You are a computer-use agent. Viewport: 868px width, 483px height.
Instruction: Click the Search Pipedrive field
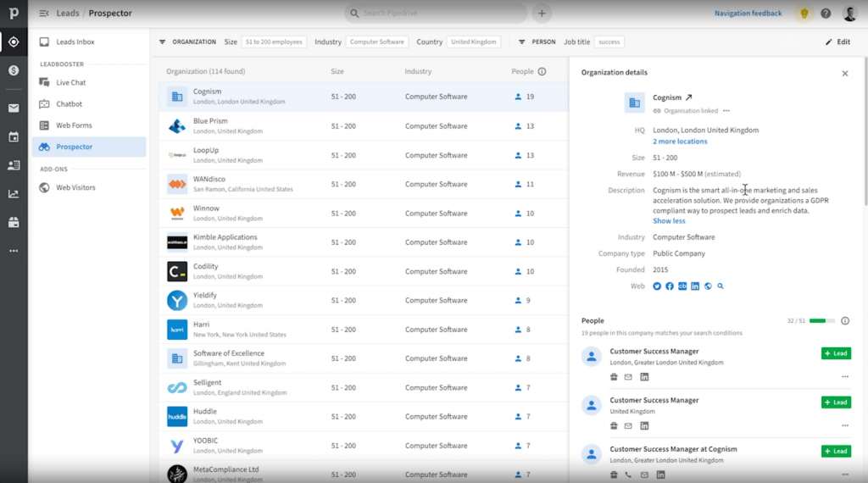point(437,14)
